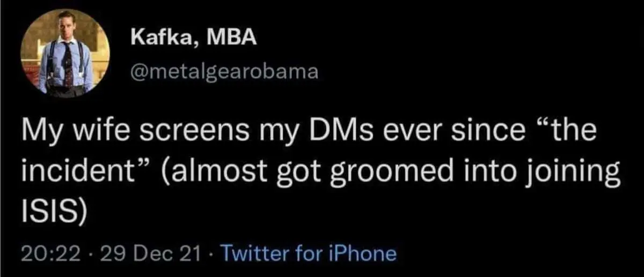Click the word "since" in the tweet
644x277 pixels.
pos(486,133)
